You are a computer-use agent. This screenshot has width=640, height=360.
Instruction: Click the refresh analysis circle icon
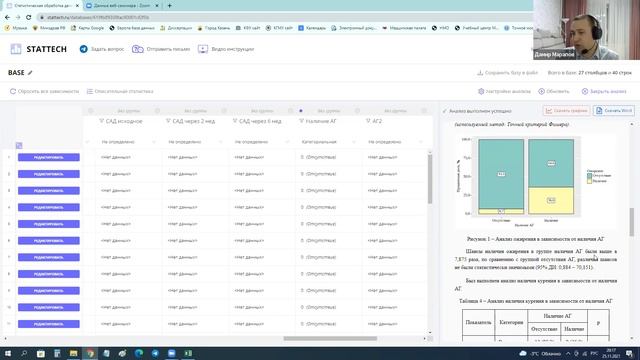click(x=542, y=91)
